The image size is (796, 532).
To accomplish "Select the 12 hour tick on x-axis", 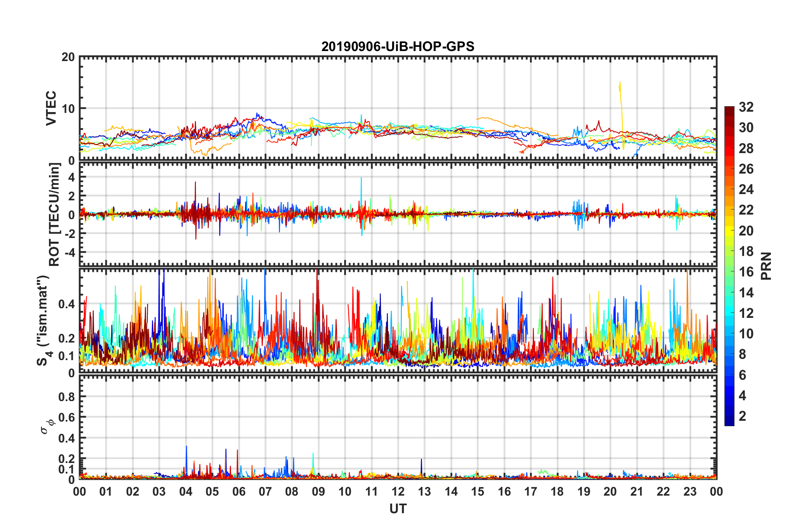I will coord(398,491).
